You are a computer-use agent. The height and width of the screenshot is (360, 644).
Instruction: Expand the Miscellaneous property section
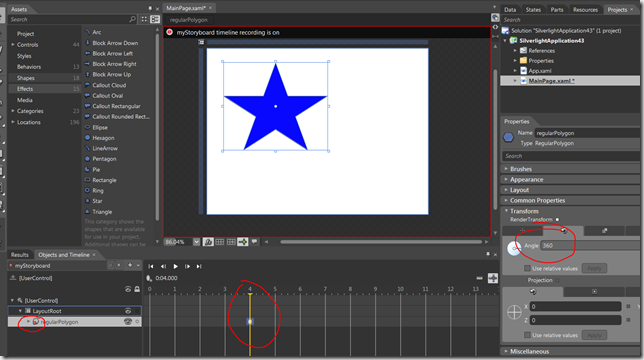(529, 351)
